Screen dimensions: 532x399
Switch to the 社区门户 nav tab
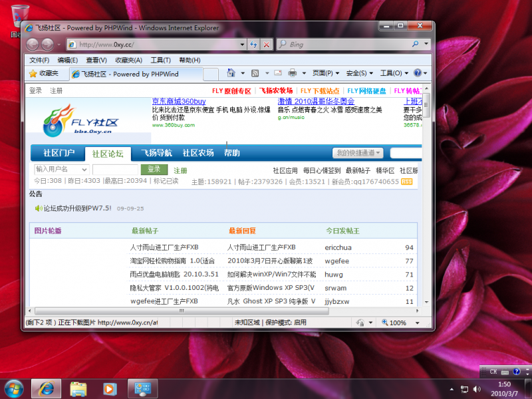click(x=59, y=153)
